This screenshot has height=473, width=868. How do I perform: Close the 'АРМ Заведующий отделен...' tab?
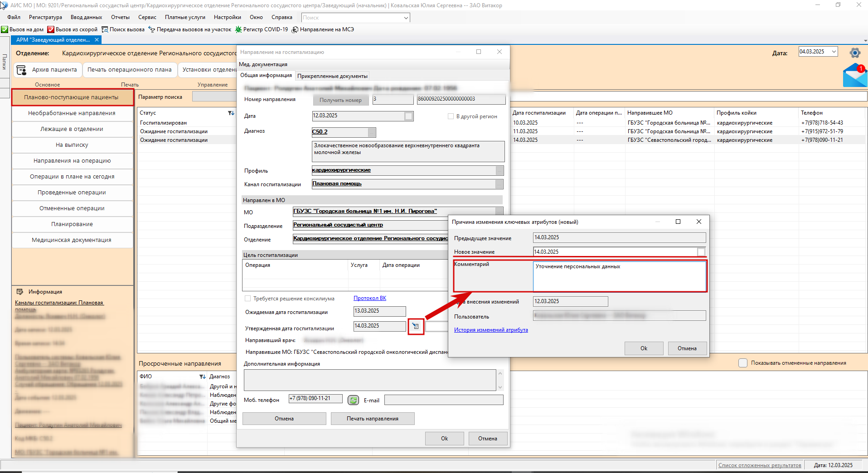tap(97, 40)
